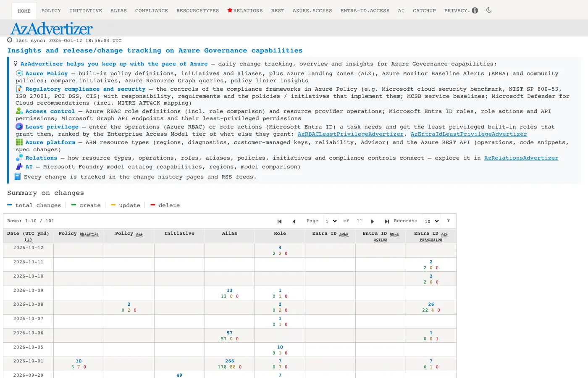Click the Role column header
588x378 pixels.
(x=280, y=236)
